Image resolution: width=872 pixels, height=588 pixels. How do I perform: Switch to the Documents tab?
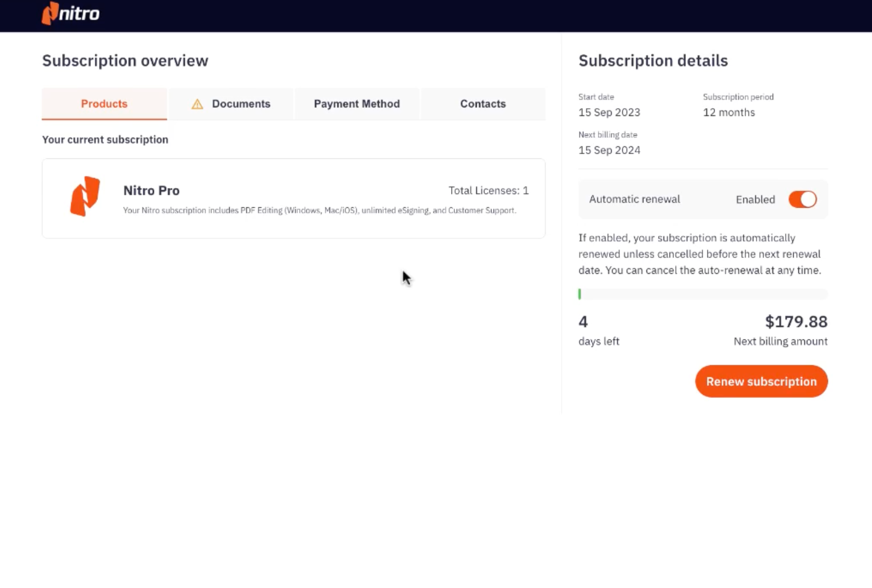(241, 104)
